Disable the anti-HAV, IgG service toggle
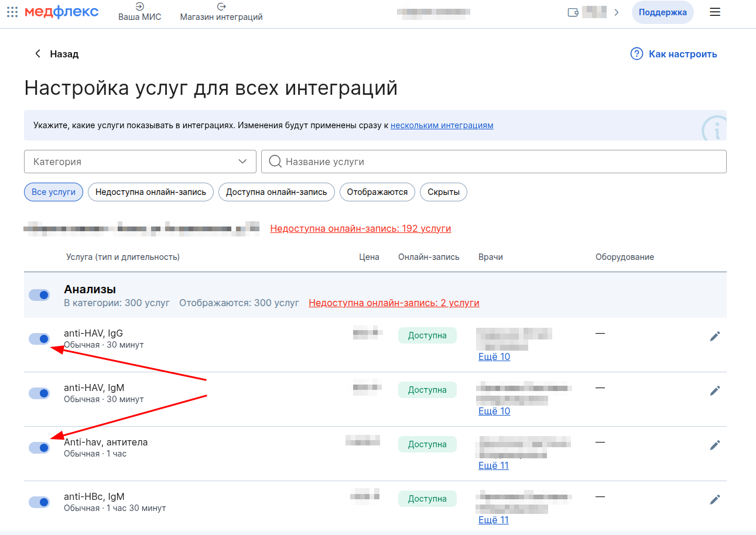Screen dimensions: 756x535 coord(39,339)
